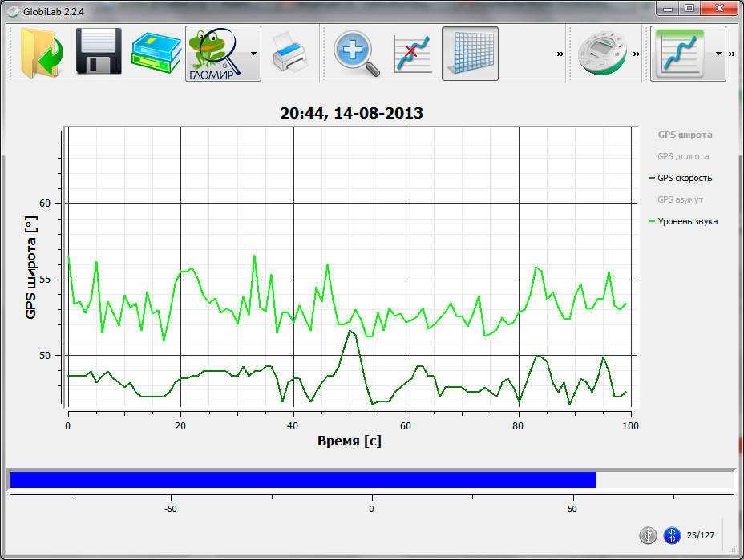This screenshot has height=560, width=744.
Task: Open dropdown arrow beside ГЛОМИР frog
Action: point(253,54)
